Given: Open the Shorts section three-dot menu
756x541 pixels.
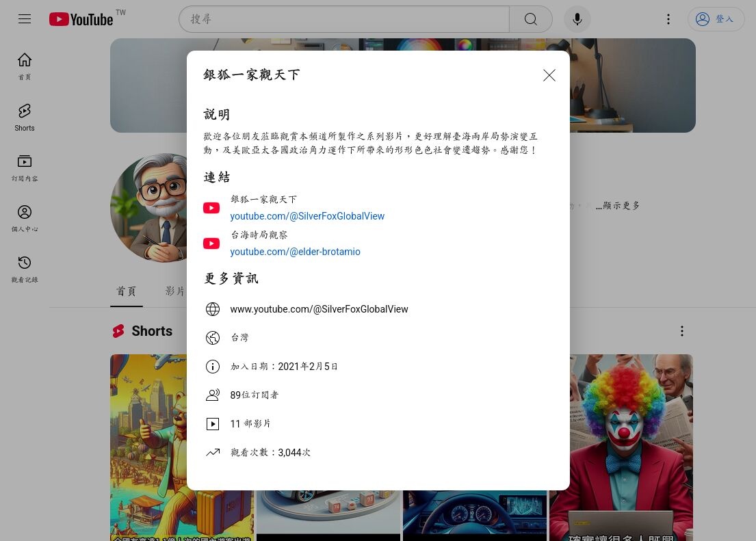Looking at the screenshot, I should pyautogui.click(x=681, y=331).
